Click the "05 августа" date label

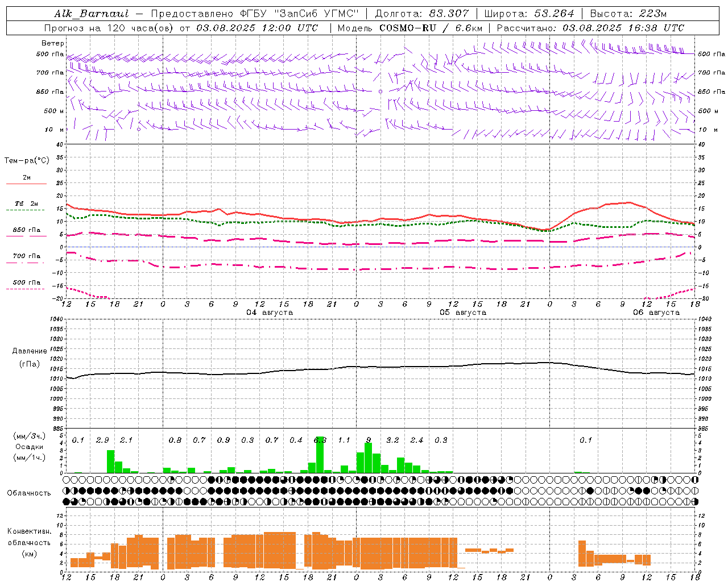click(463, 313)
